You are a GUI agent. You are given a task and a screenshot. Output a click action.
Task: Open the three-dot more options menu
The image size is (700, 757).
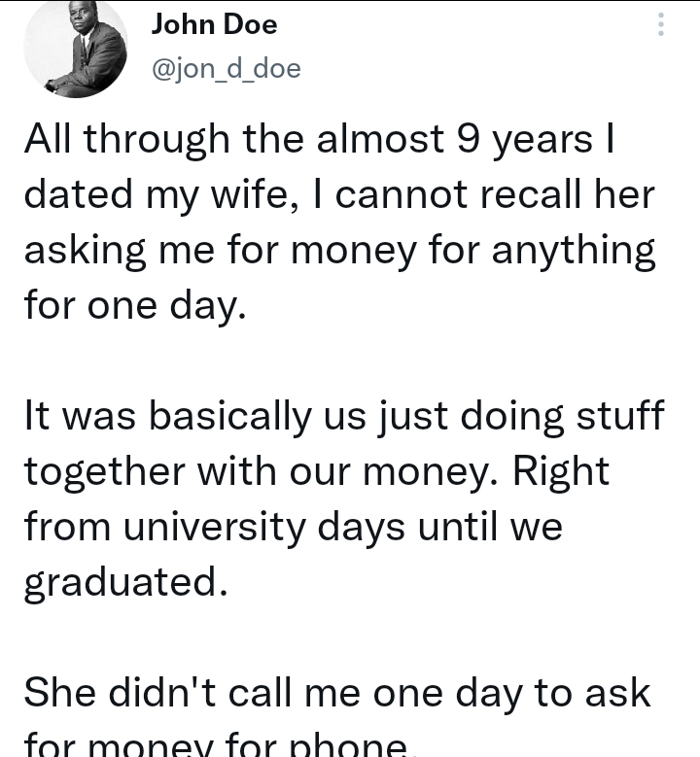click(661, 25)
